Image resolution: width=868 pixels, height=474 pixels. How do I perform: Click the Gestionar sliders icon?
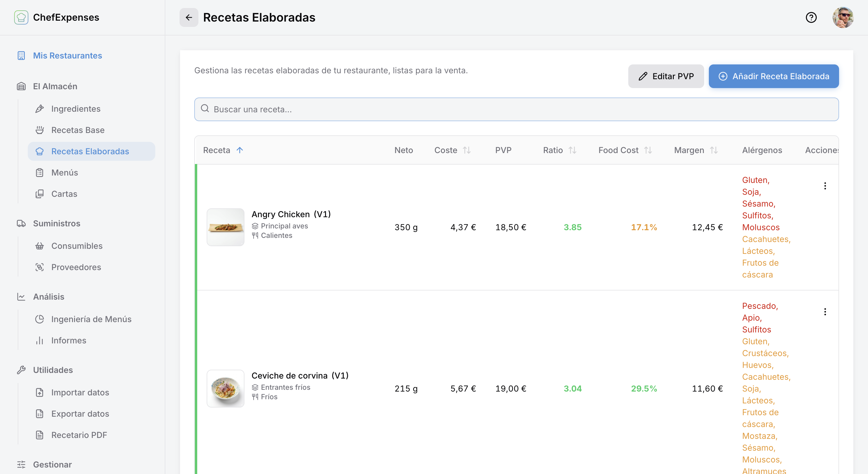21,464
